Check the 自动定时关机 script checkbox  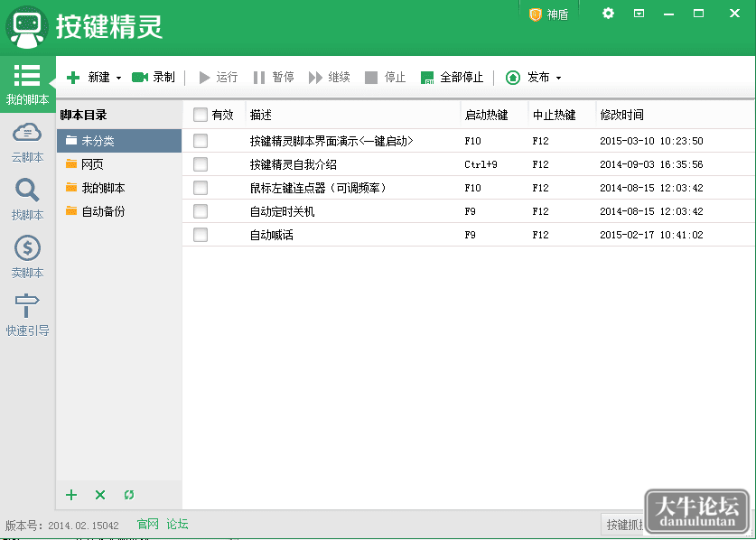click(201, 211)
